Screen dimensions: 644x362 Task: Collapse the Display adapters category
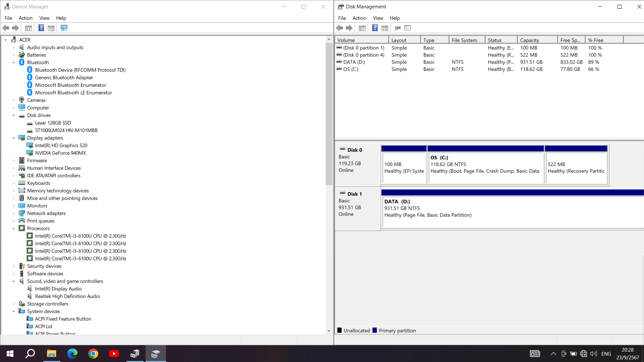point(14,138)
